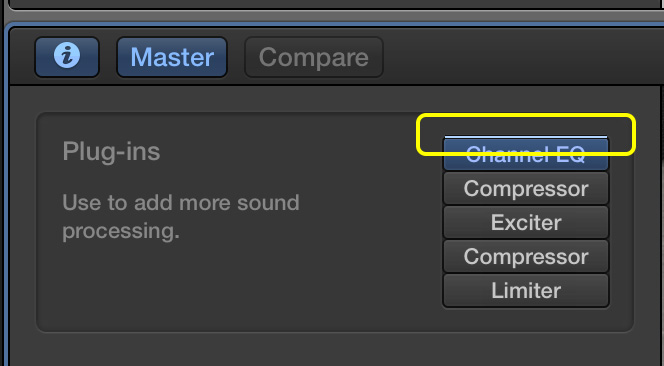This screenshot has height=366, width=664.
Task: Show Master track settings
Action: point(172,57)
